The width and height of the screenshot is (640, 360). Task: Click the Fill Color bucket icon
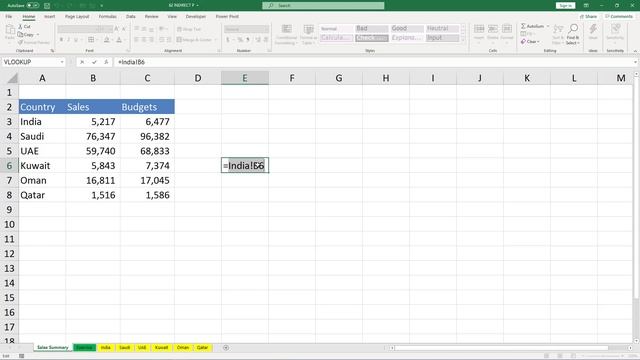[x=107, y=40]
